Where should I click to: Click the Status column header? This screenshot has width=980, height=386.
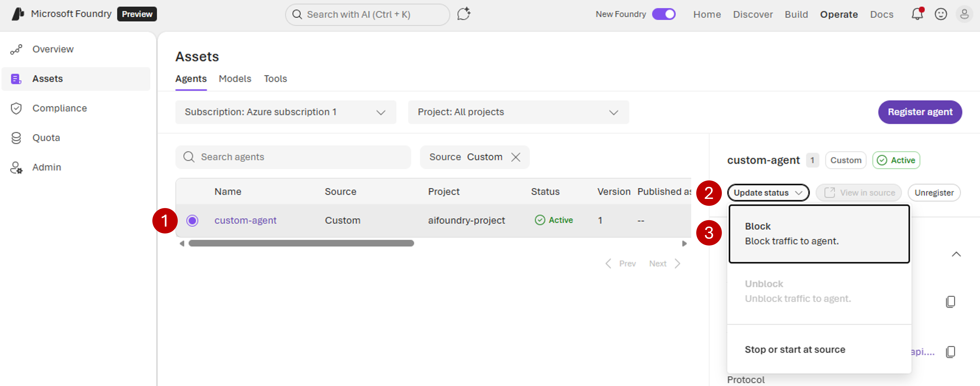(545, 192)
